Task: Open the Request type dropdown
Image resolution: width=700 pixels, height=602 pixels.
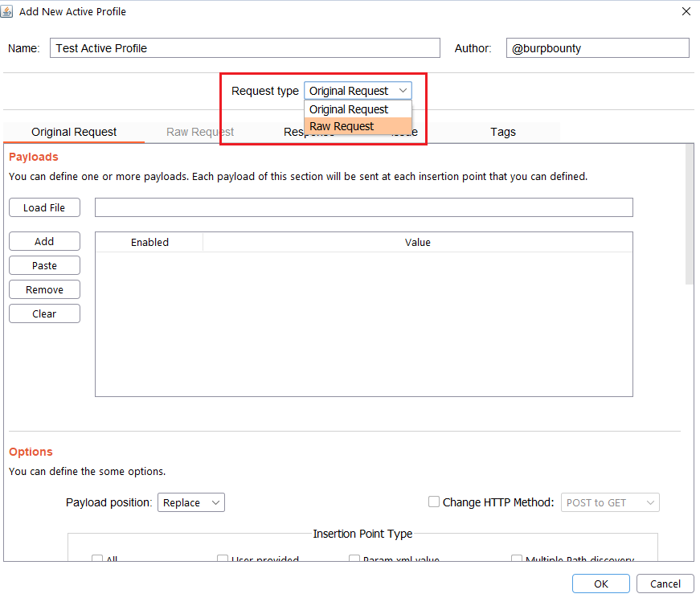Action: [358, 91]
